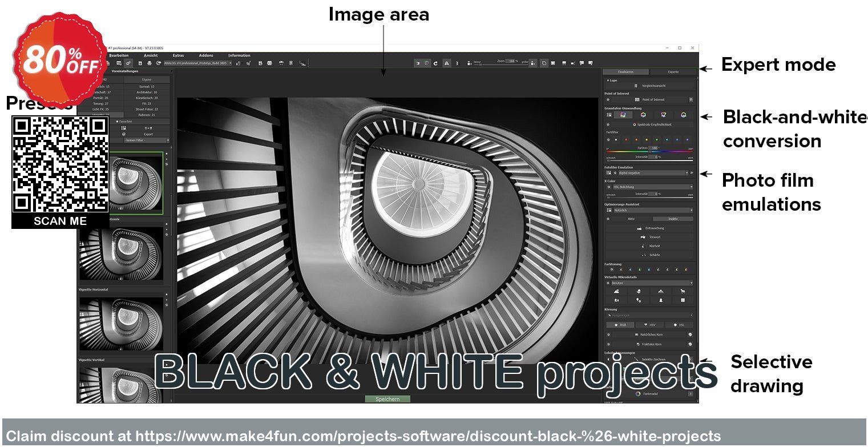Image resolution: width=868 pixels, height=447 pixels.
Task: Click Export in the presets panel
Action: coord(148,134)
